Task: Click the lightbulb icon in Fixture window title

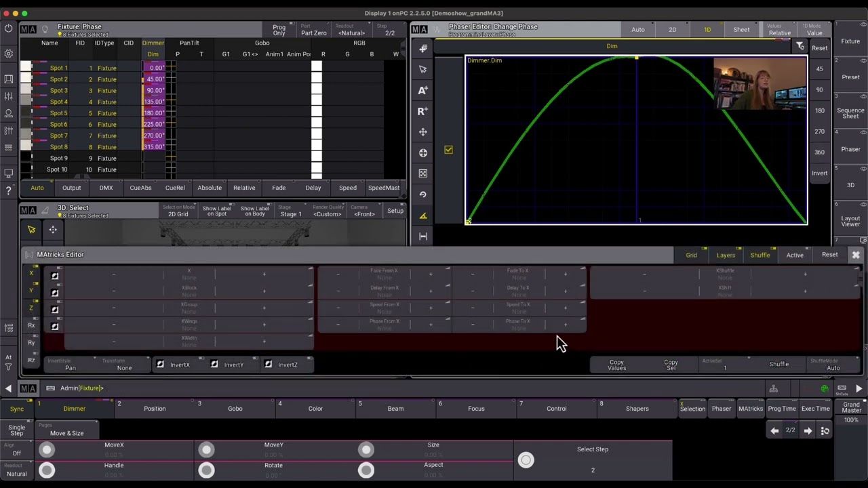Action: (x=45, y=29)
